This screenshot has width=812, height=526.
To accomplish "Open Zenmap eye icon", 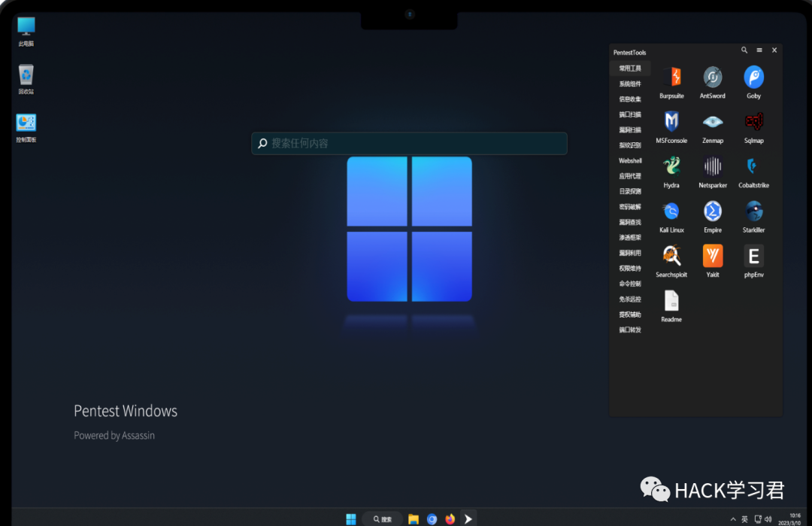I will coord(713,127).
